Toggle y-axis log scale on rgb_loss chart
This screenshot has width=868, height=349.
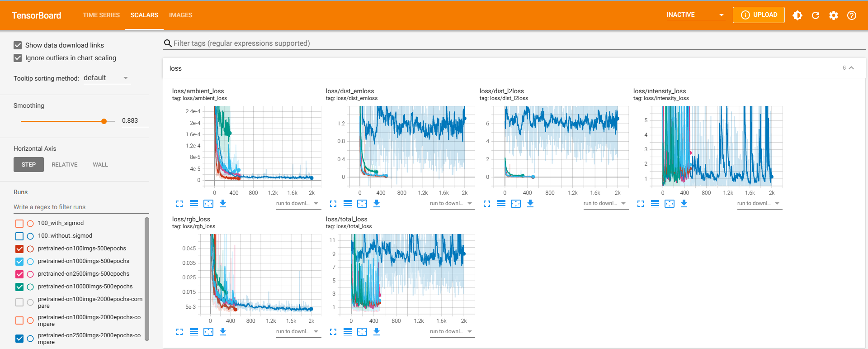(194, 332)
